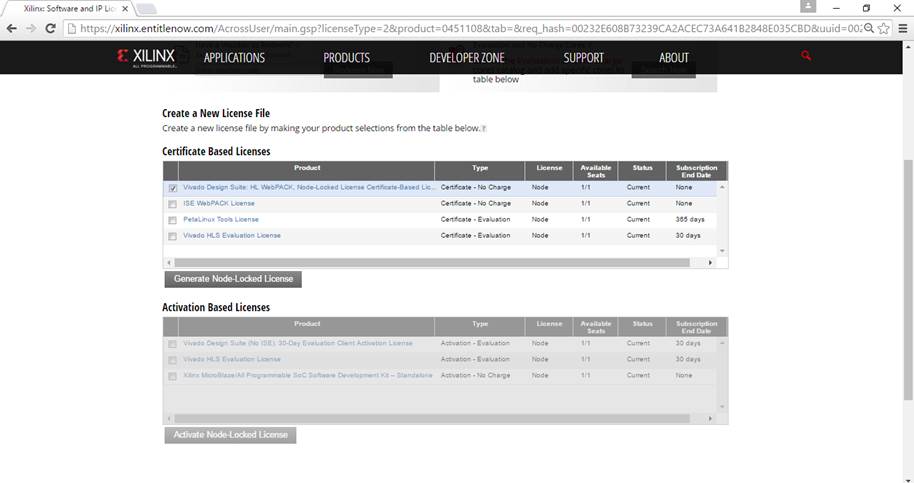Click certificate table Product column header
914x483 pixels.
[307, 171]
